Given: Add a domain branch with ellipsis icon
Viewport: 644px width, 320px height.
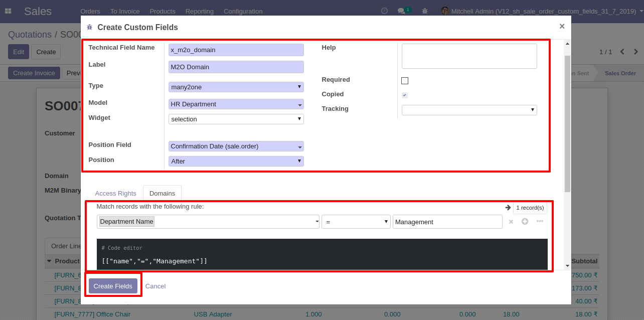Looking at the screenshot, I should tap(540, 221).
